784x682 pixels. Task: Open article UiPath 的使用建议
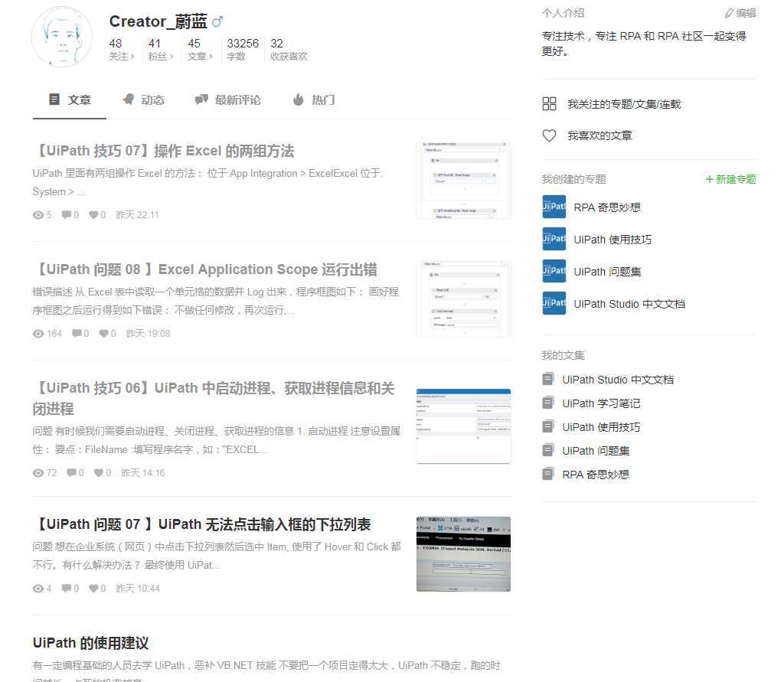pos(90,643)
